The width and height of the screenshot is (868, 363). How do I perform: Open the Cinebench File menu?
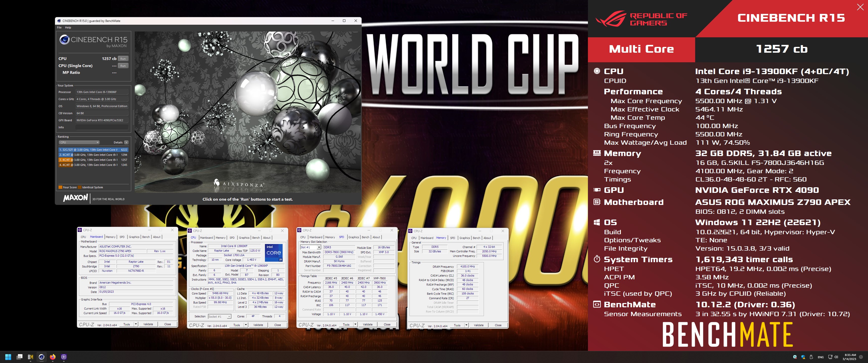click(x=59, y=28)
